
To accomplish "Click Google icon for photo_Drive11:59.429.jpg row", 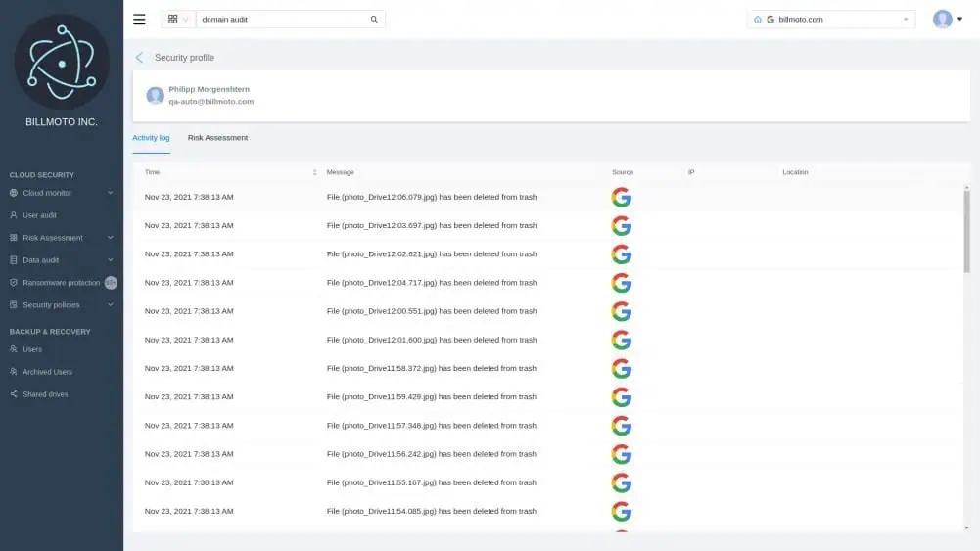I will click(x=622, y=397).
